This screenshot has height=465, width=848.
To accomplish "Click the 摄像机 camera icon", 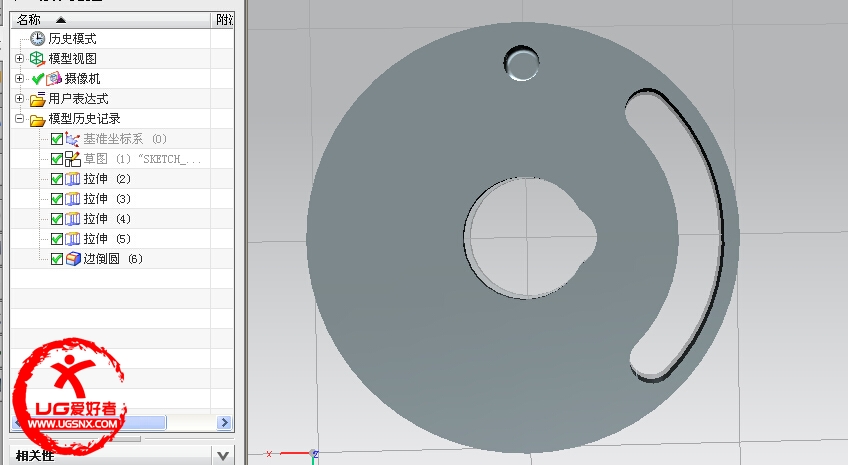I will 54,79.
